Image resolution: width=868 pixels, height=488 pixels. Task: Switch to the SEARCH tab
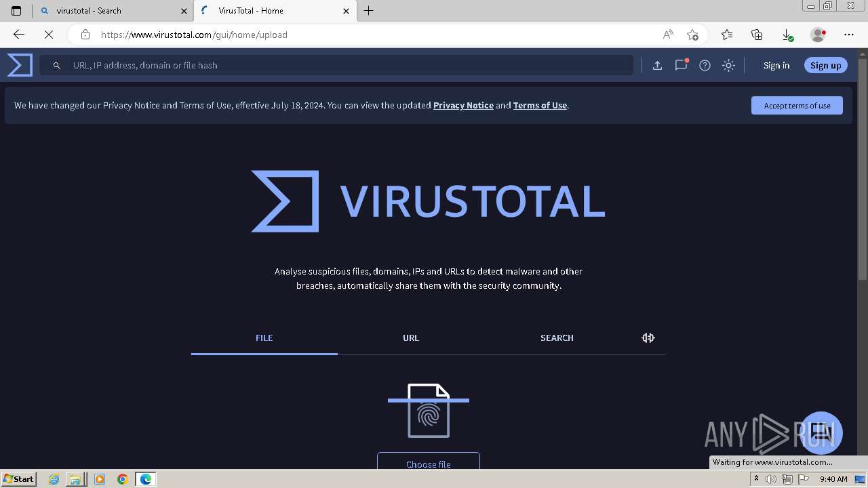557,338
